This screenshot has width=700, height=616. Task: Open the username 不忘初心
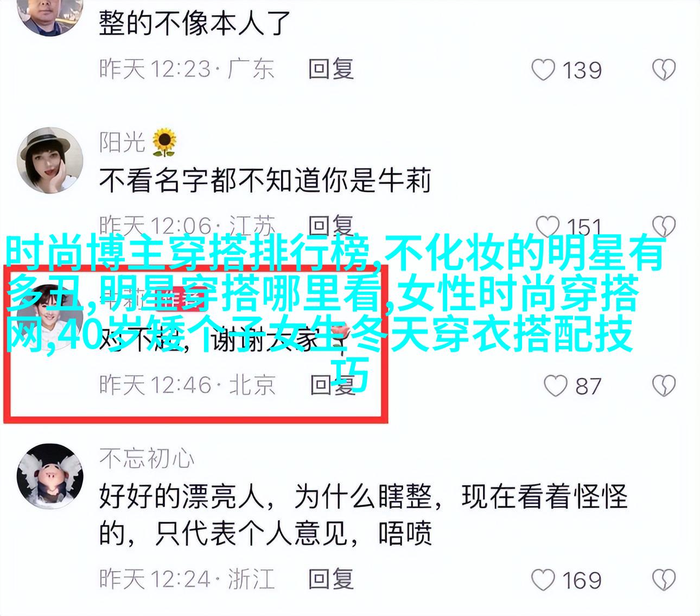[147, 458]
